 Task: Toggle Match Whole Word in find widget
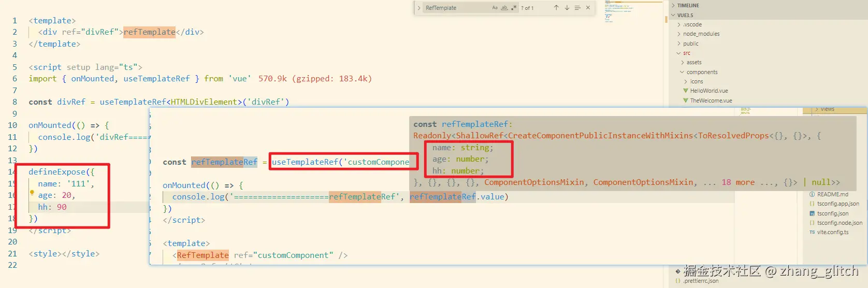point(504,8)
